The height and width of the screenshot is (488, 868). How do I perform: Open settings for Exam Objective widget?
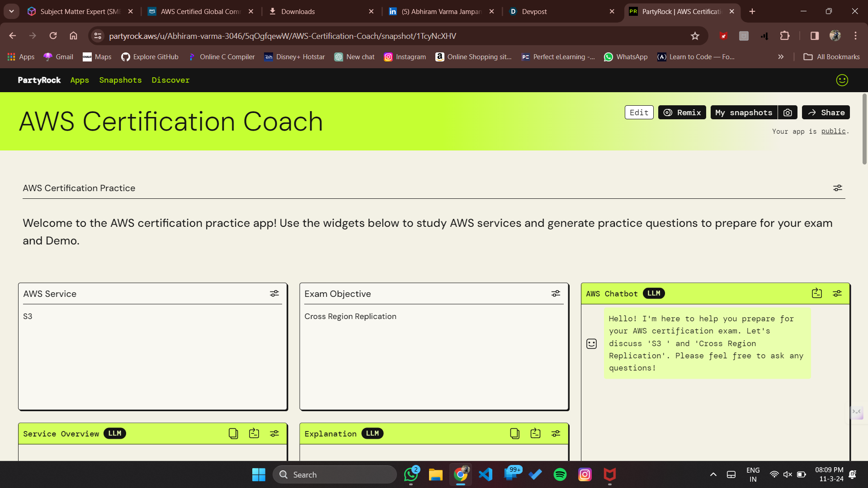(556, 294)
